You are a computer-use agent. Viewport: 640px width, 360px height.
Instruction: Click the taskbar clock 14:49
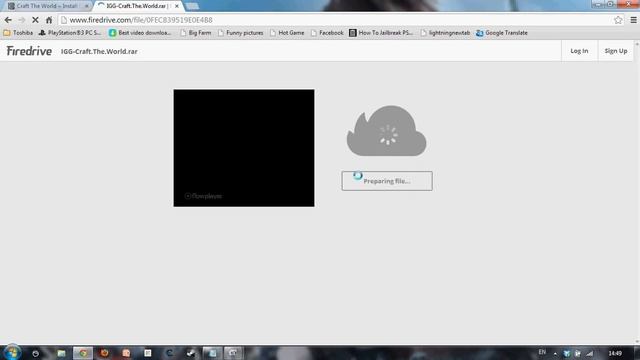[615, 353]
